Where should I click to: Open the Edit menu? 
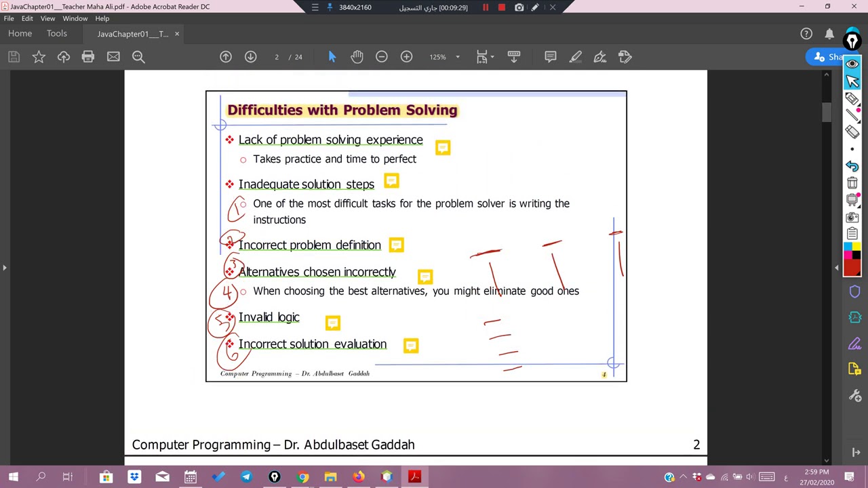click(27, 18)
